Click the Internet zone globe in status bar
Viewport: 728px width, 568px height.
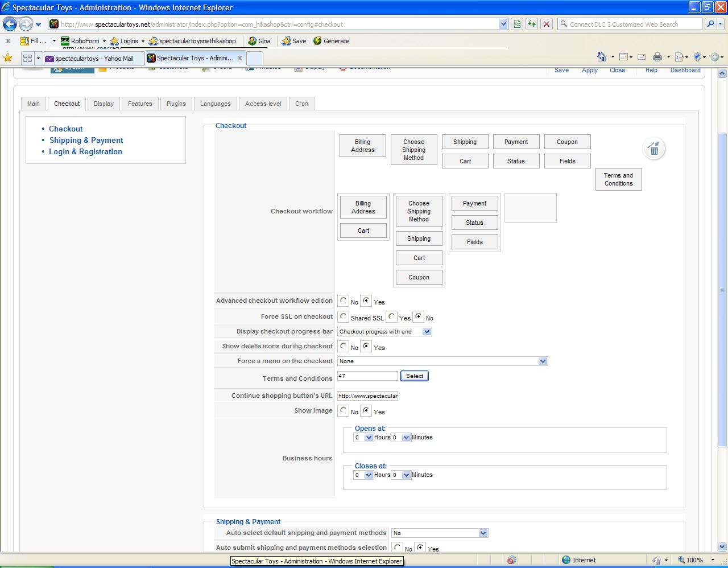(566, 560)
